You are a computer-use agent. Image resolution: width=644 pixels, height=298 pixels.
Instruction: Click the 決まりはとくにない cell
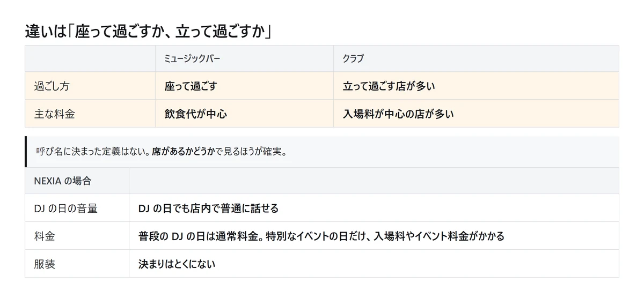tap(374, 264)
